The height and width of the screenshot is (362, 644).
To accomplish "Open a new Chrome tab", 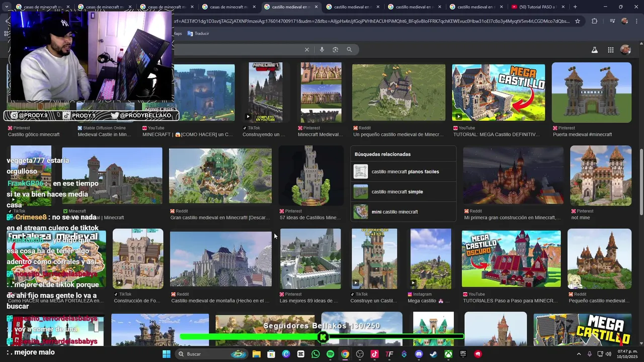I will [575, 7].
